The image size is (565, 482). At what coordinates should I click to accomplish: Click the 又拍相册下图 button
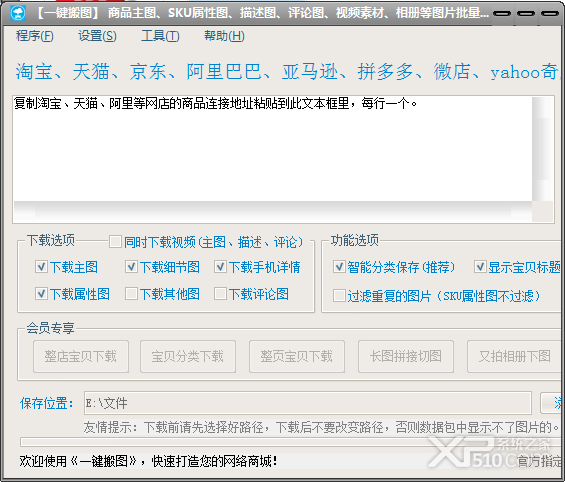coord(515,356)
